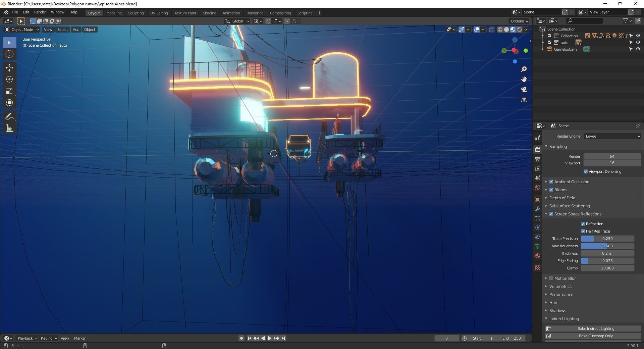Activate the Select Box tool
Viewport: 644px width, 349px height.
(x=9, y=43)
